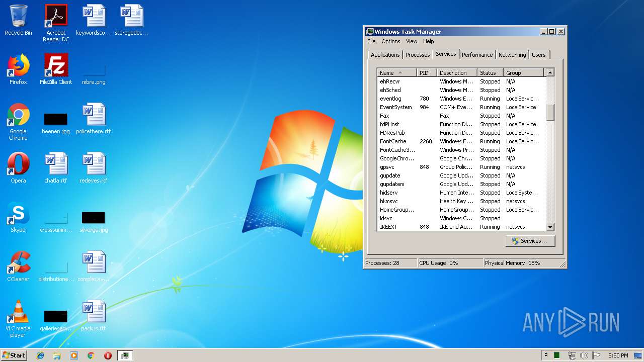644x362 pixels.
Task: Open the taskbar clock showing 5:50 PM
Action: point(618,355)
